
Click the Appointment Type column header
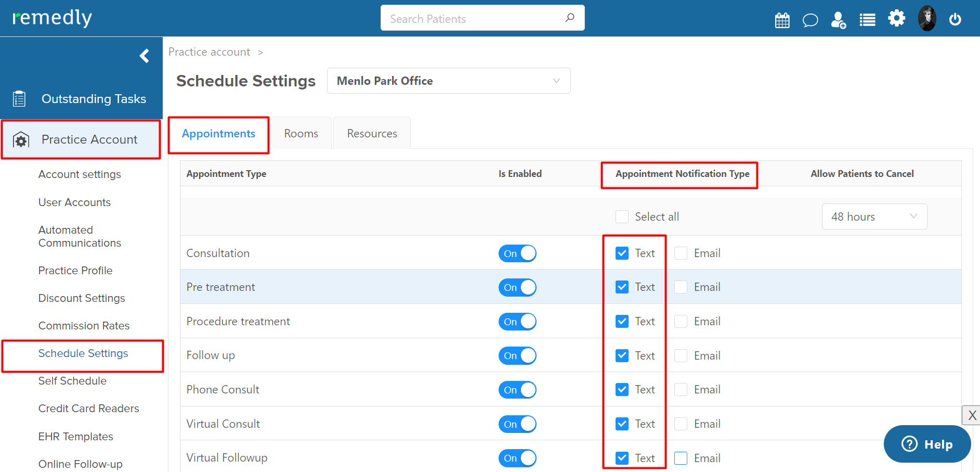pos(226,174)
